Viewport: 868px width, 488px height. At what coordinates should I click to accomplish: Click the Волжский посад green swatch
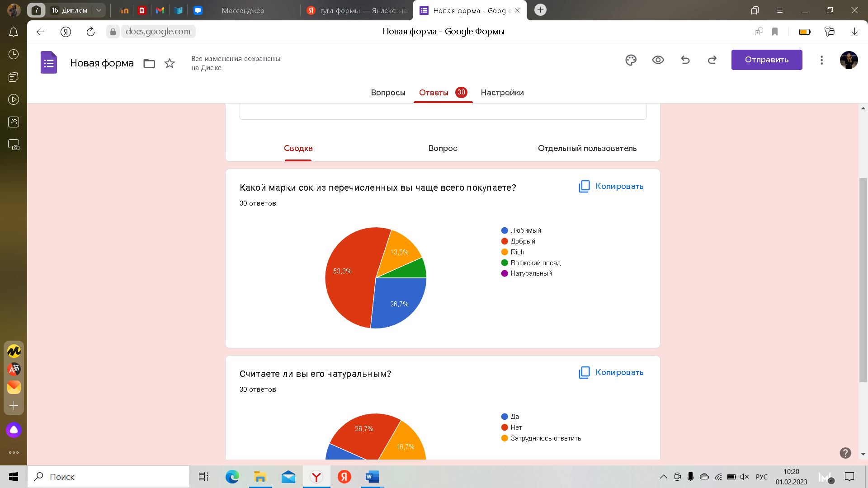[x=505, y=263]
